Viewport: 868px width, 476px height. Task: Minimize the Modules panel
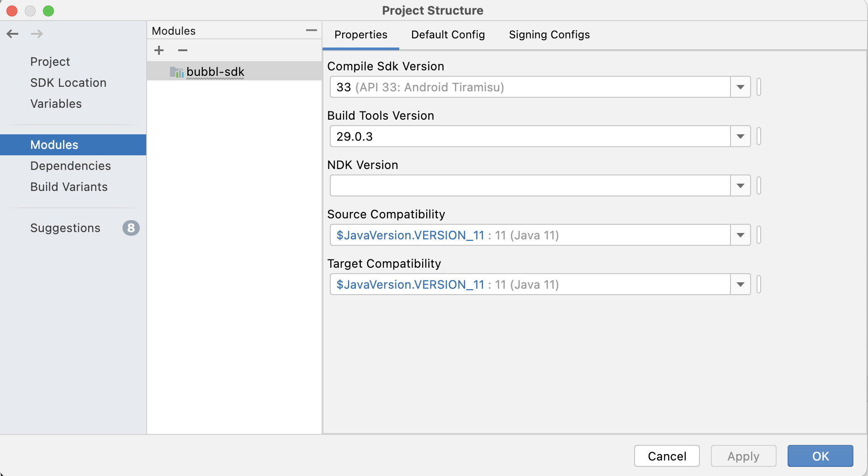point(312,31)
